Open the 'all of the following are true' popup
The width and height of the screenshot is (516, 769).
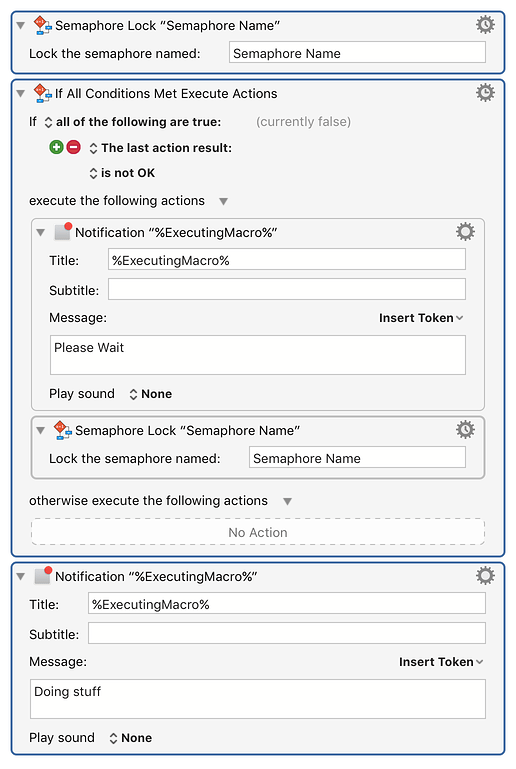coord(133,122)
